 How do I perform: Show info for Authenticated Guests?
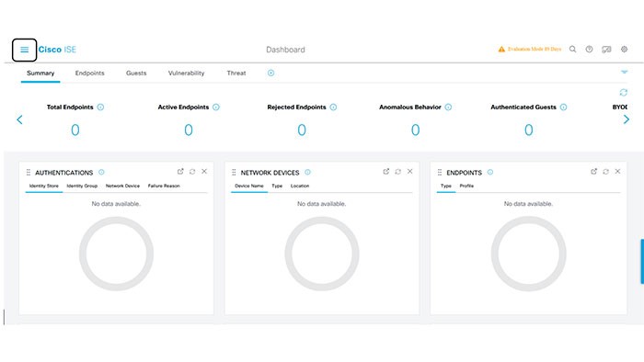pyautogui.click(x=563, y=107)
